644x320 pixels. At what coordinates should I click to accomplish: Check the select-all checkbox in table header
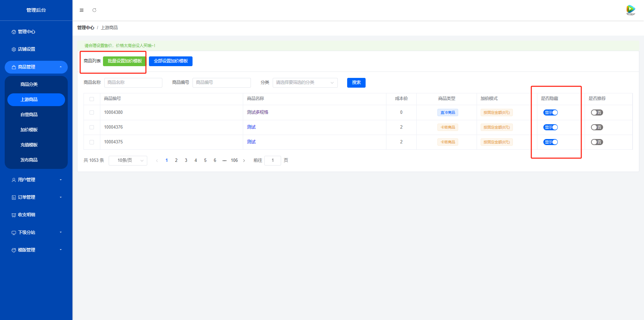coord(92,99)
